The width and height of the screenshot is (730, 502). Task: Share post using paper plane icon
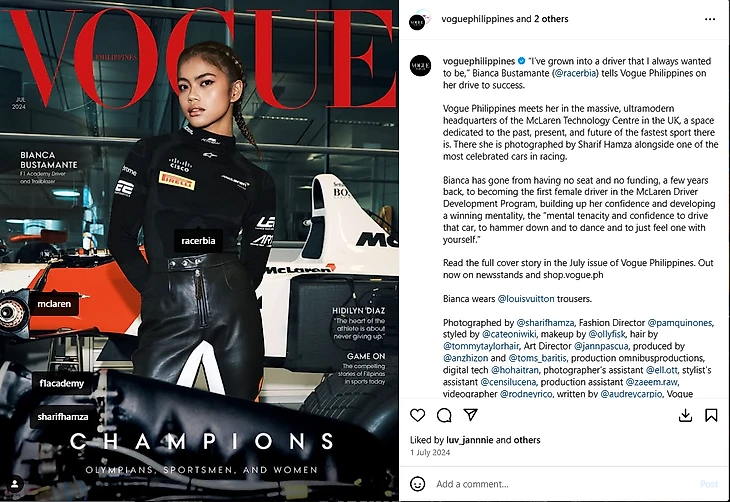pyautogui.click(x=471, y=414)
